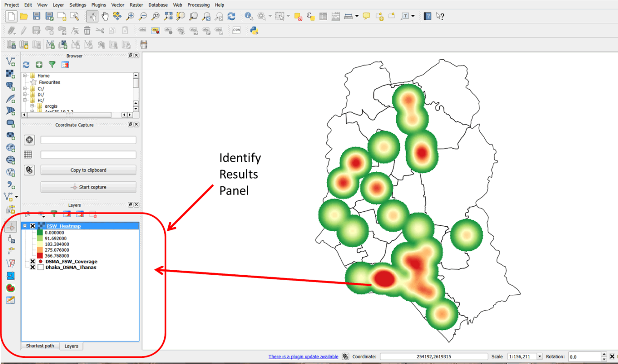Open the Python console icon
The image size is (618, 364).
[254, 31]
